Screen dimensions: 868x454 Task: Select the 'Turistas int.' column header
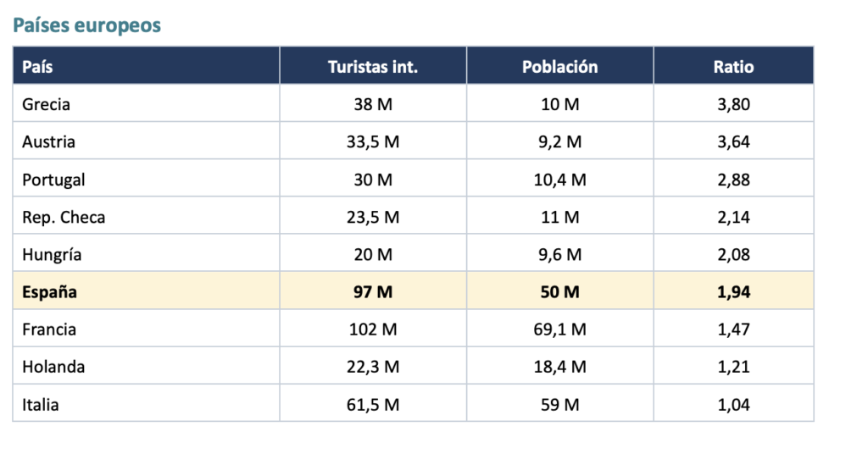(373, 66)
